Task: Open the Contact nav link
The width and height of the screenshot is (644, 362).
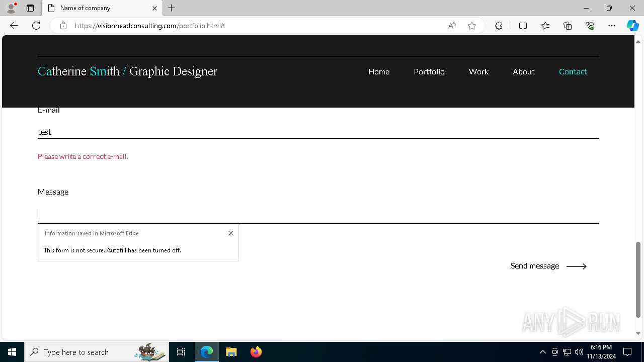Action: tap(573, 72)
